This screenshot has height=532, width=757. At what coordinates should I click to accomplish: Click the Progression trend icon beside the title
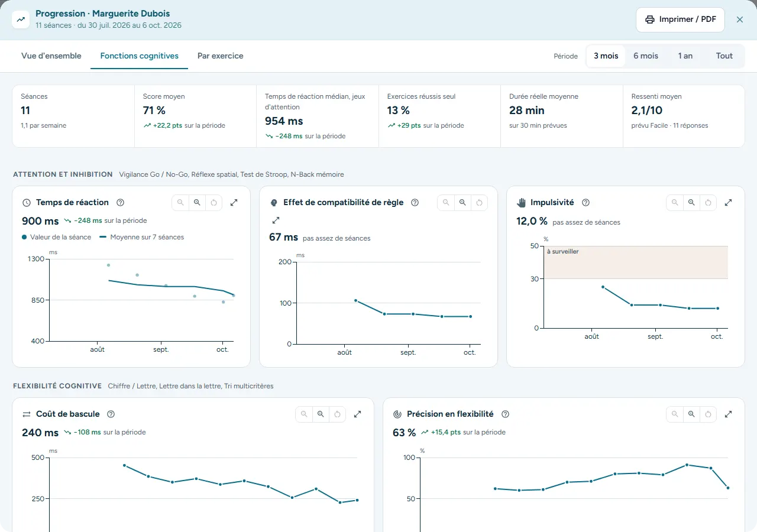click(x=21, y=20)
